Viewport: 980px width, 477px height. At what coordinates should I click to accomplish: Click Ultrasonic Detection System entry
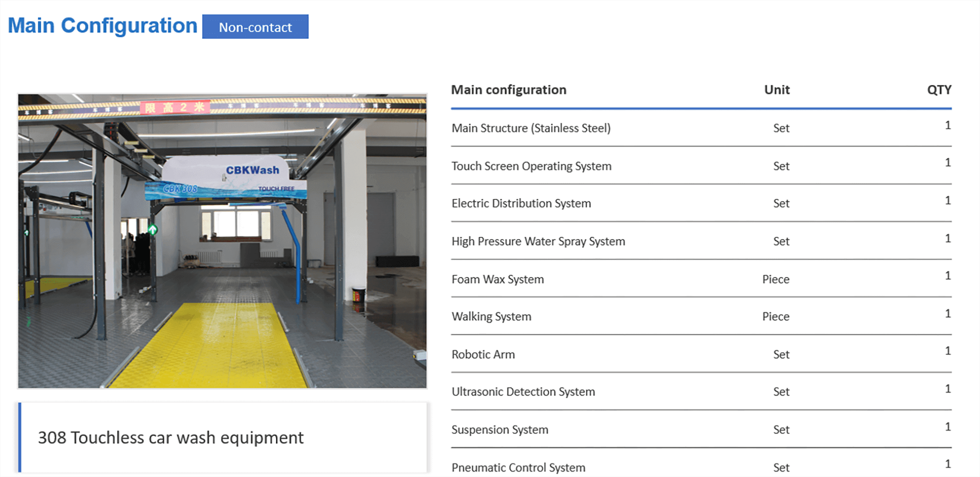523,392
